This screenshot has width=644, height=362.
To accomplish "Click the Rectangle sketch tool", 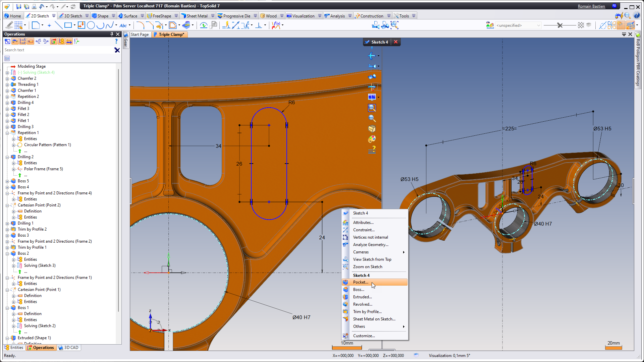I will [x=68, y=25].
